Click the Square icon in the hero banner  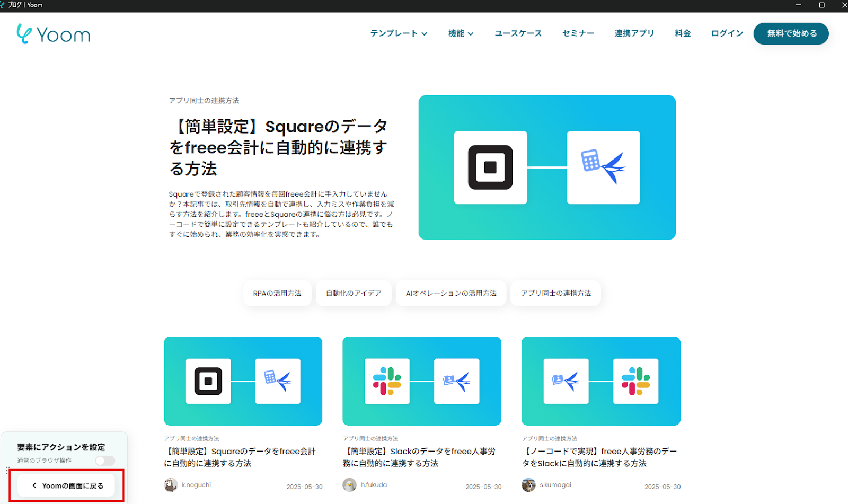[490, 167]
